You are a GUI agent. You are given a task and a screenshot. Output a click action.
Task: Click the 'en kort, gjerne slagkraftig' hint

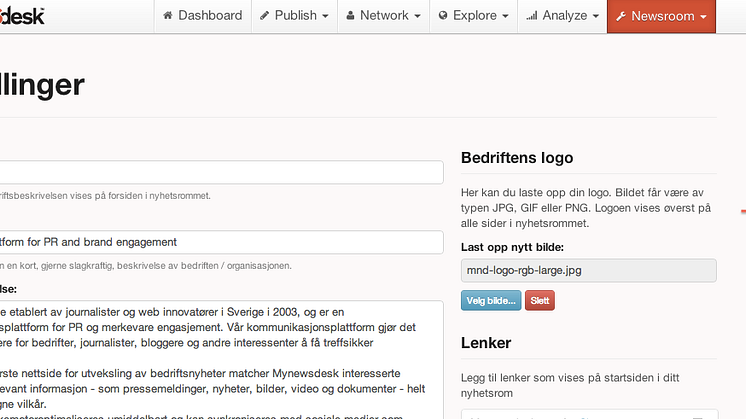[x=146, y=266]
